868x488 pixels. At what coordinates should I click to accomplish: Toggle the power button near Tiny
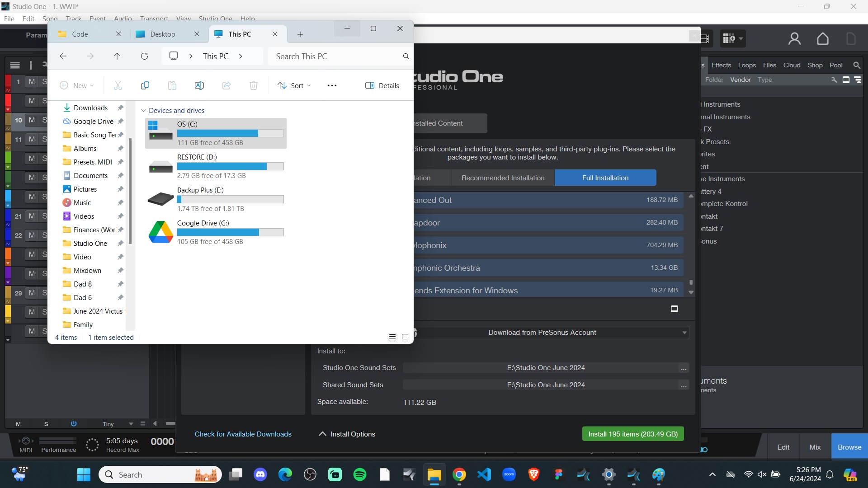tap(74, 424)
